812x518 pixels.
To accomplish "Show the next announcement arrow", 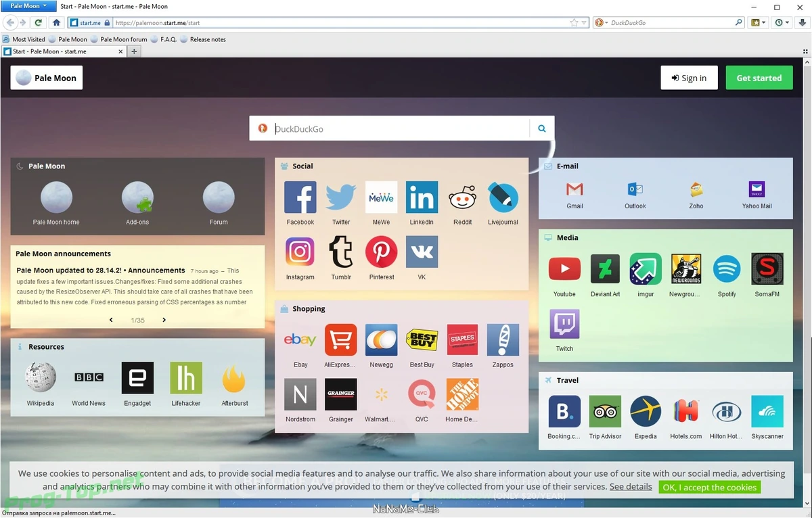I will click(164, 320).
